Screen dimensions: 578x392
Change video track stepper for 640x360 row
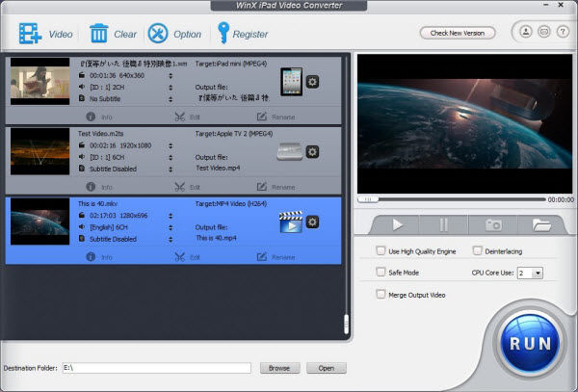click(171, 75)
